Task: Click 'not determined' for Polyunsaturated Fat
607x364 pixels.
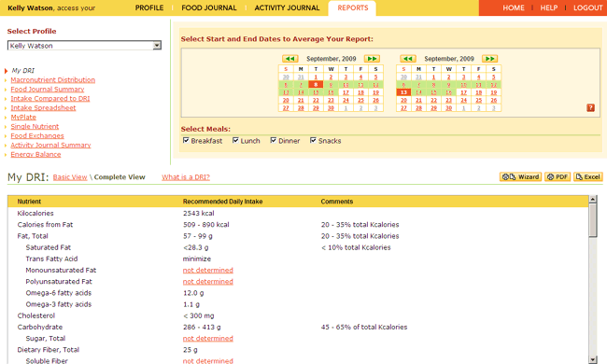Action: pyautogui.click(x=208, y=281)
